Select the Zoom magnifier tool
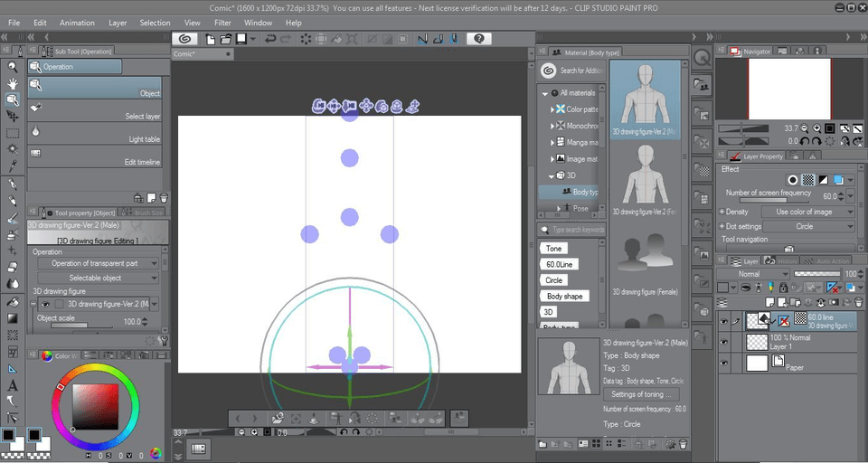Screen dimensions: 868x463 click(12, 67)
